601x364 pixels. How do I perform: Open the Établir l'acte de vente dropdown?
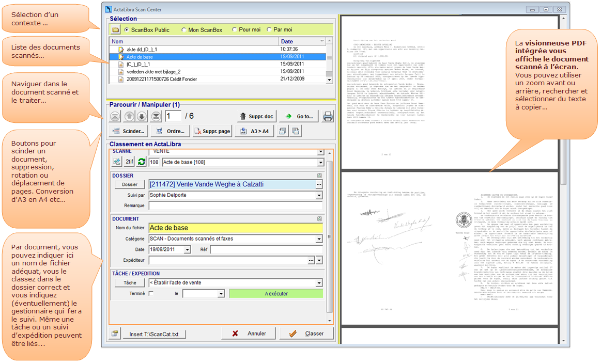[319, 283]
